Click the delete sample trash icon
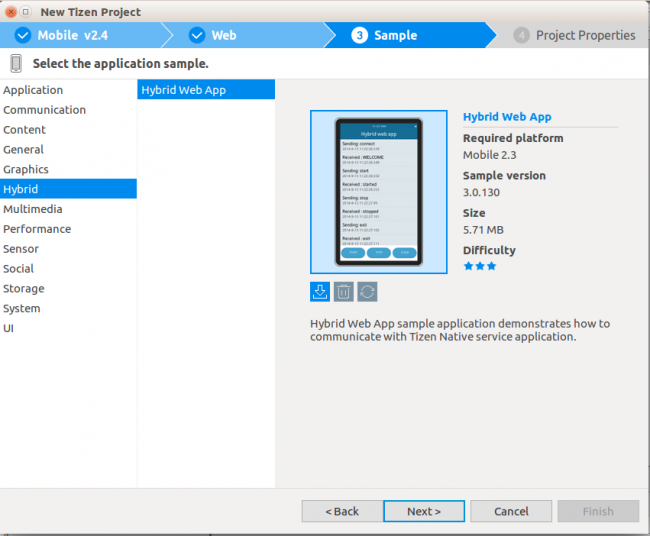650x536 pixels. tap(343, 292)
